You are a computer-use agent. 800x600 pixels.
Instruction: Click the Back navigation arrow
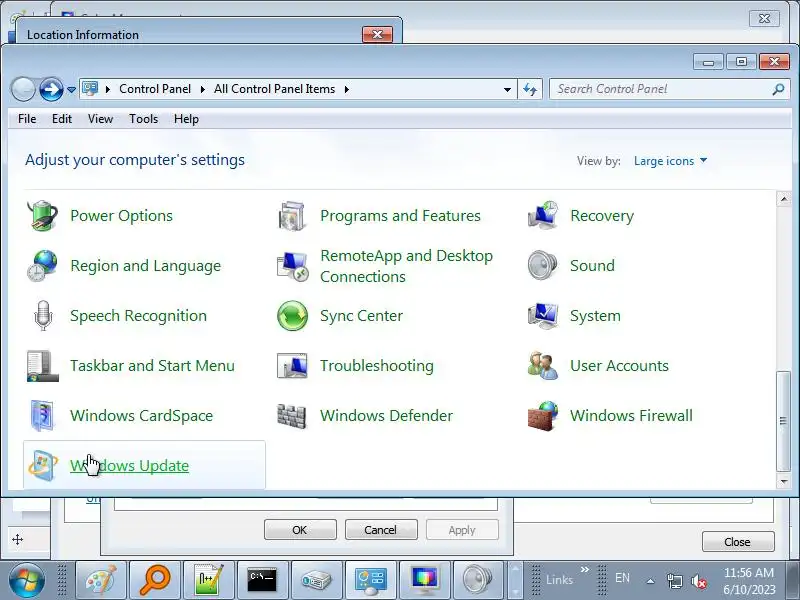coord(23,89)
